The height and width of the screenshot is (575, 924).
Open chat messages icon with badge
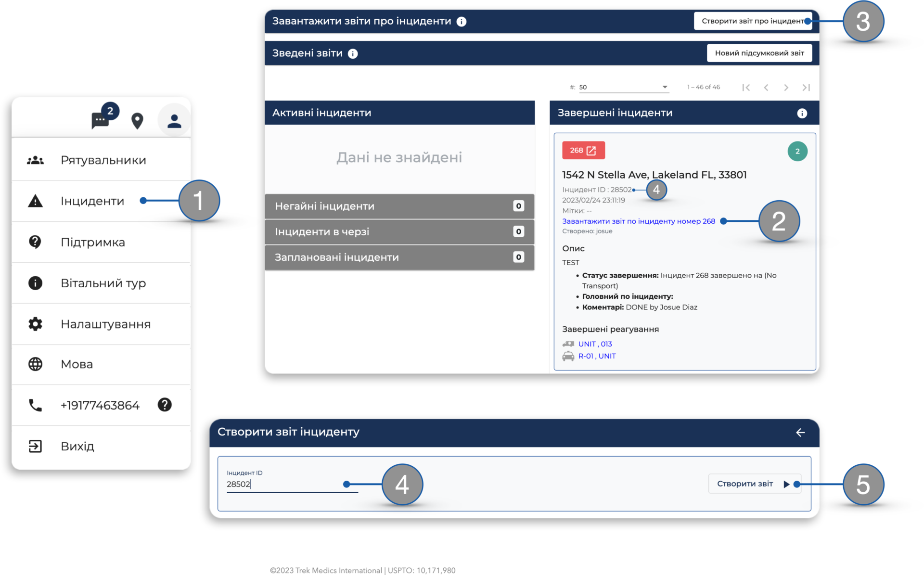pos(100,120)
